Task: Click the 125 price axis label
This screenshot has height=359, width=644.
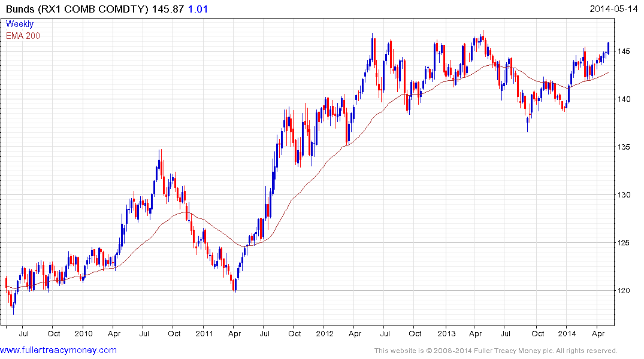Action: tap(625, 243)
